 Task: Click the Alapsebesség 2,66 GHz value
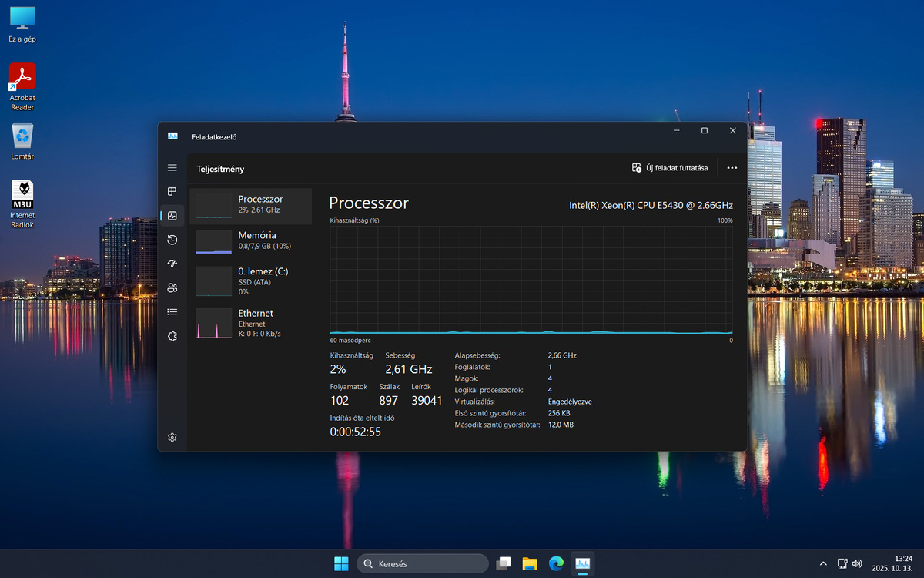coord(562,355)
